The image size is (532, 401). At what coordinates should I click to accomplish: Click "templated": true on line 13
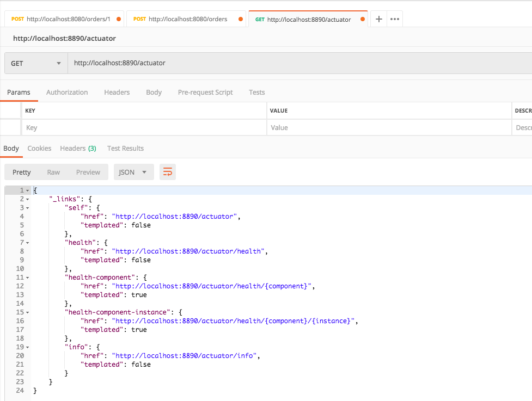point(114,295)
